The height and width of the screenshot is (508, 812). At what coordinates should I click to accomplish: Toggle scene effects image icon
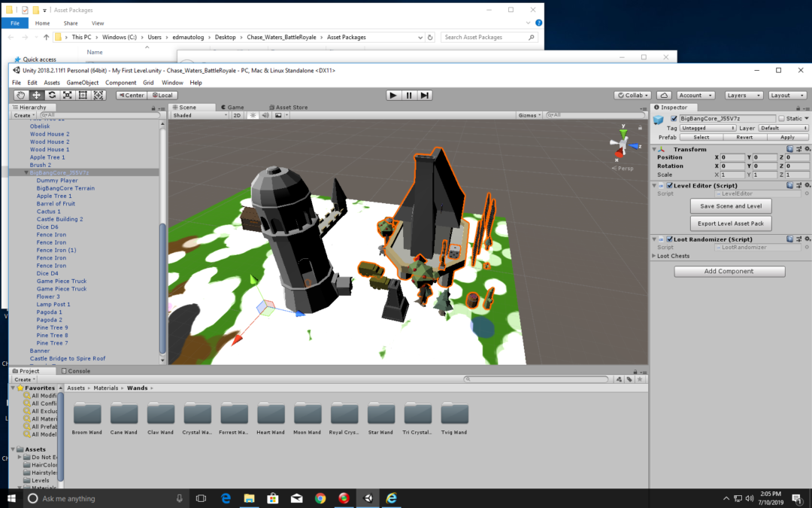278,115
